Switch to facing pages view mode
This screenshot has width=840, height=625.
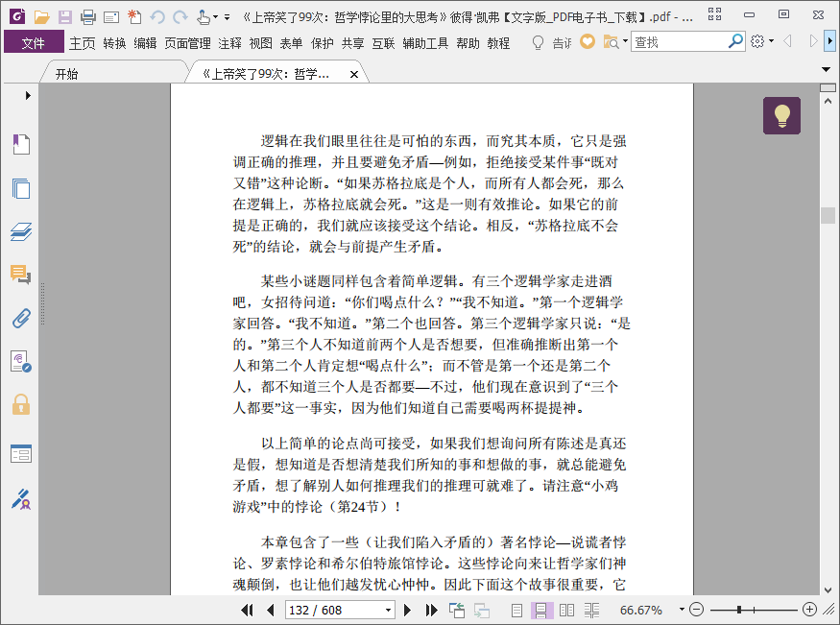coord(566,610)
